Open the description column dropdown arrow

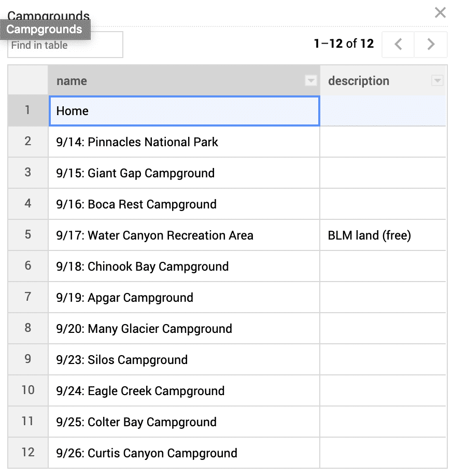pyautogui.click(x=437, y=81)
